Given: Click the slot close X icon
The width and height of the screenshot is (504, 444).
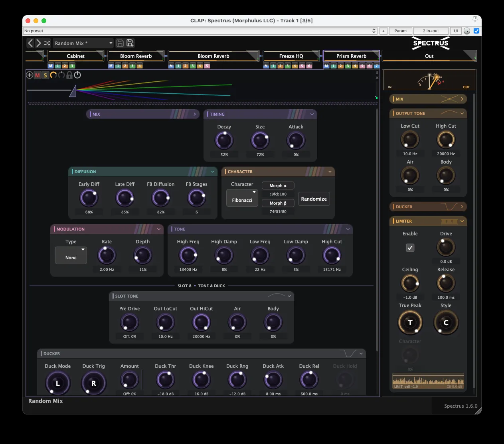Looking at the screenshot, I should pos(377,78).
